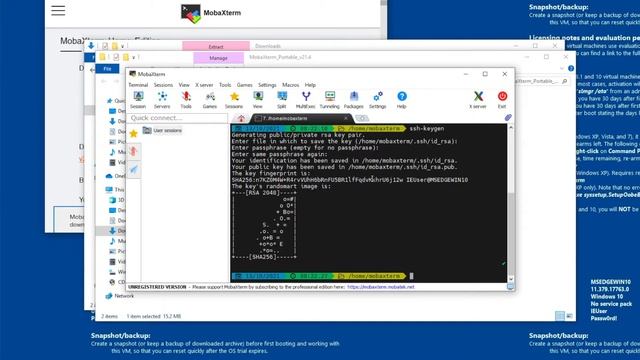Click the Packages toolbar icon
This screenshot has height=360, width=640.
pyautogui.click(x=353, y=100)
